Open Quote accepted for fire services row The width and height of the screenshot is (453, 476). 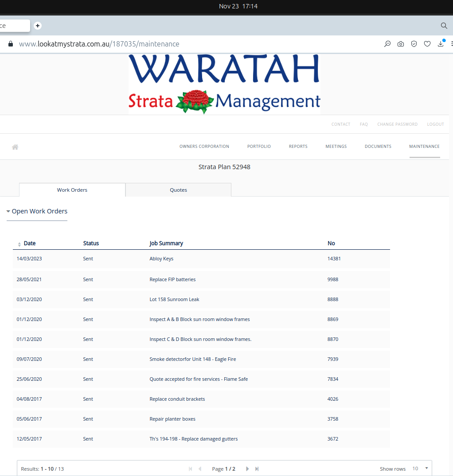click(201, 379)
